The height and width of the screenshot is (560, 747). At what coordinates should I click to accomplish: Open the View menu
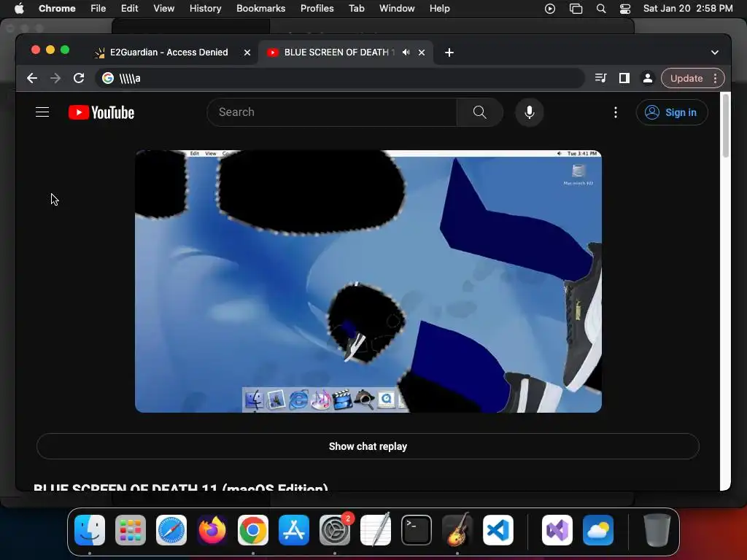pyautogui.click(x=163, y=9)
